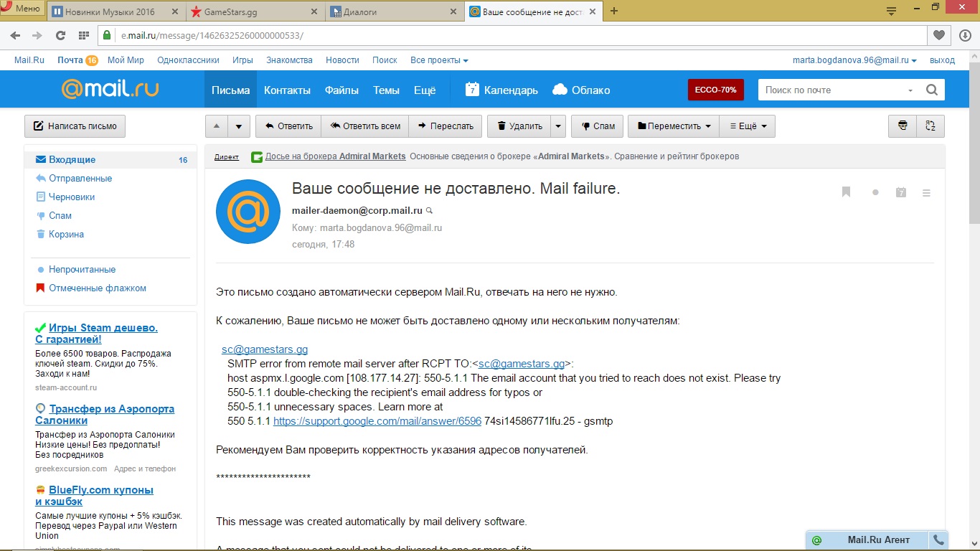Click the ECCO-70% banner
Image resolution: width=980 pixels, height=551 pixels.
715,90
